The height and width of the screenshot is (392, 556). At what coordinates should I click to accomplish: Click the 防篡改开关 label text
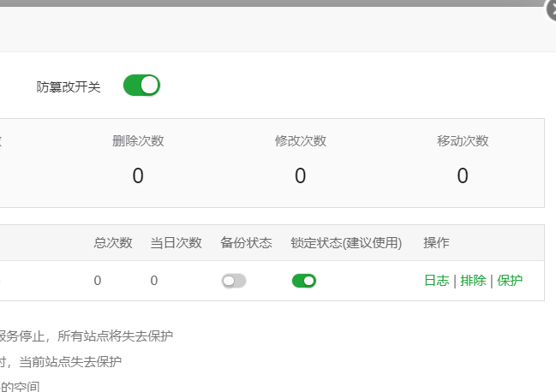pos(69,87)
